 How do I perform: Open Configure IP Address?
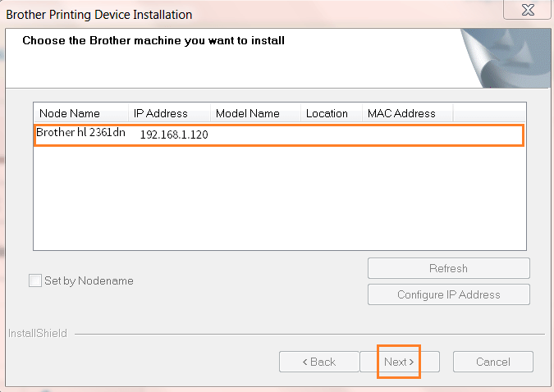(448, 294)
